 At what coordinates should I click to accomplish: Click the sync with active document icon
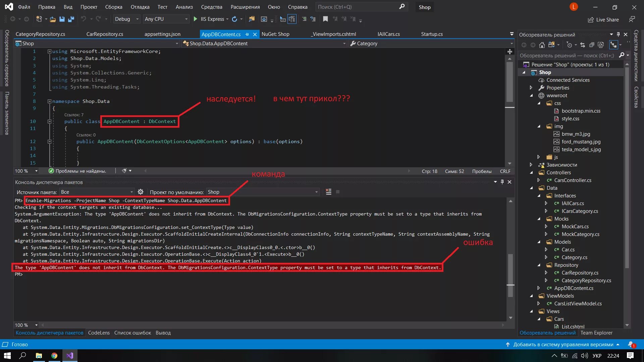582,45
